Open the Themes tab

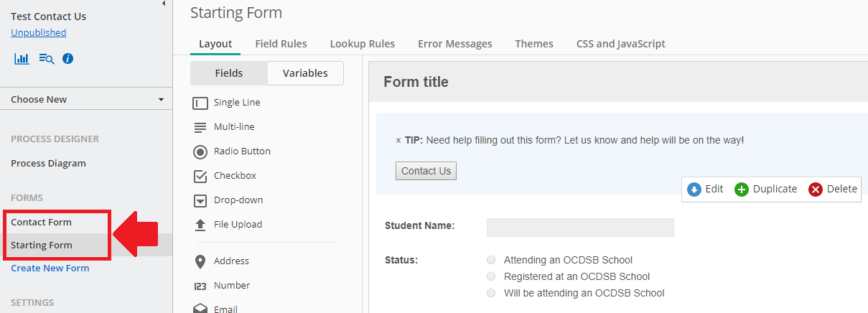tap(534, 44)
